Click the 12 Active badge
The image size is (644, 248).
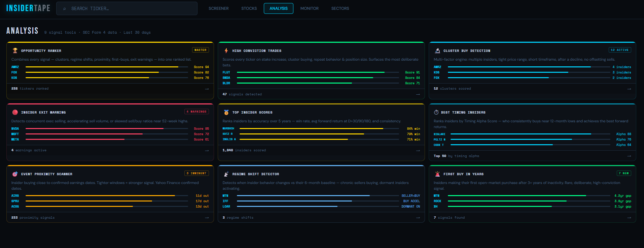tap(620, 50)
